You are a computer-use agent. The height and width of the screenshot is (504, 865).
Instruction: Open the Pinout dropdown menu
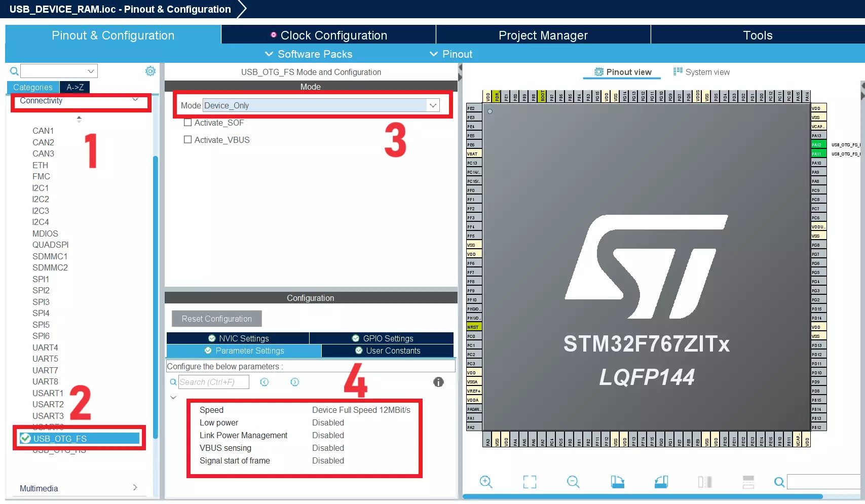point(451,54)
